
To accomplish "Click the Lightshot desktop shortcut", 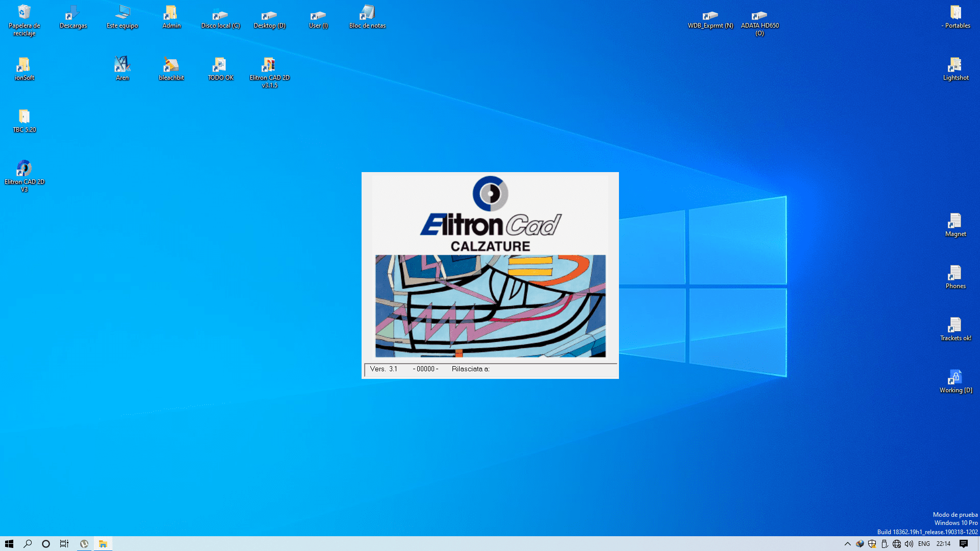I will [x=955, y=65].
